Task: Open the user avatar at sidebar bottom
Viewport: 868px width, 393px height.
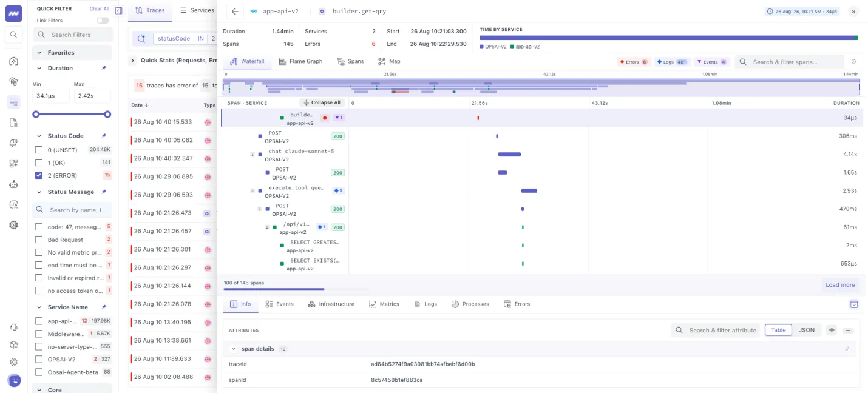Action: pos(14,380)
